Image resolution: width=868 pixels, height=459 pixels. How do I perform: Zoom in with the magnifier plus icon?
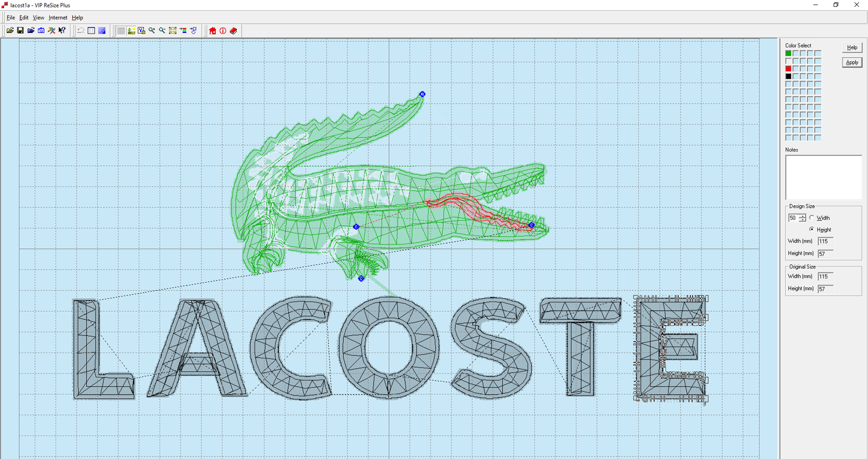(152, 31)
